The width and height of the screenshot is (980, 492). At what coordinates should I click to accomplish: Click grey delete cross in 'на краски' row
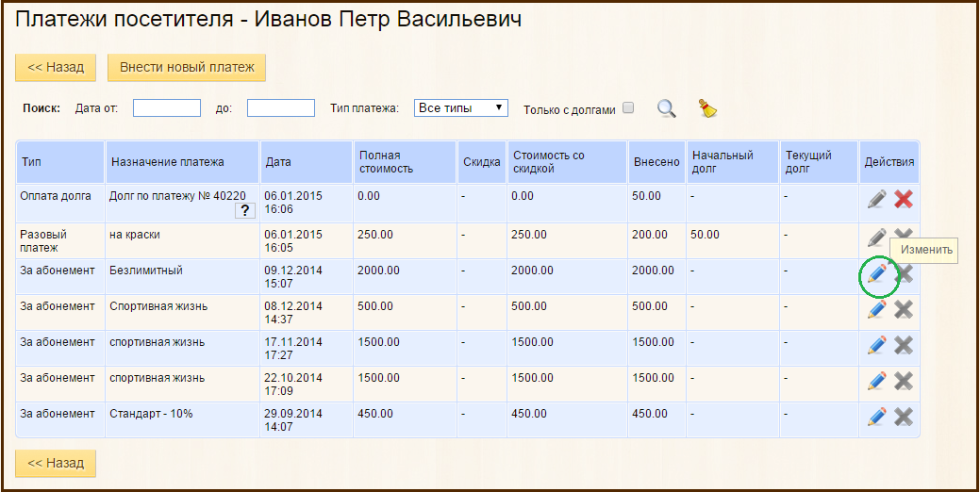tap(903, 236)
